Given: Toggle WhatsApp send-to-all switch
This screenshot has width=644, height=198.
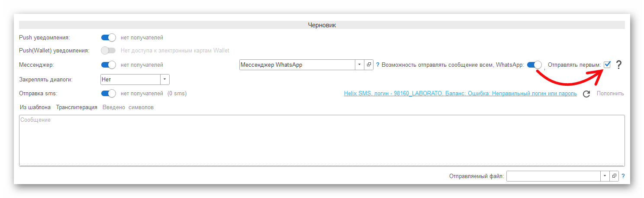Looking at the screenshot, I should [x=535, y=65].
